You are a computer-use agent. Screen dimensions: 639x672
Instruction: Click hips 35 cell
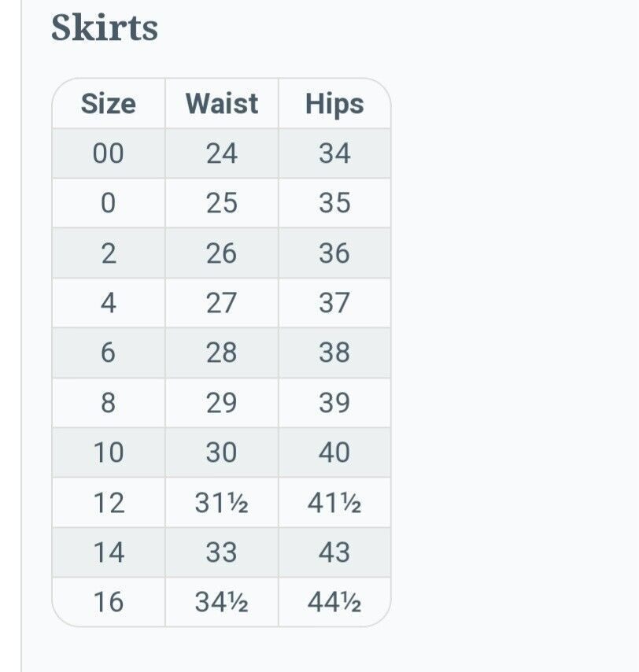click(x=334, y=203)
